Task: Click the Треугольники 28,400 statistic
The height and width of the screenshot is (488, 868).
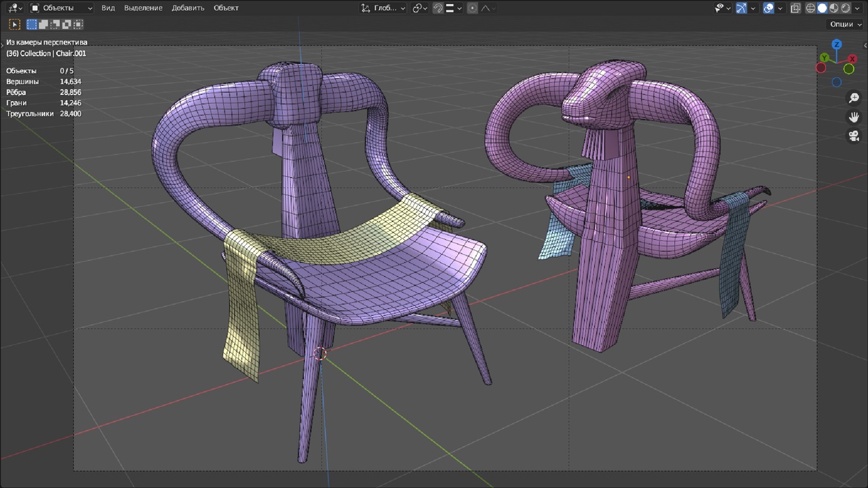Action: pos(43,114)
